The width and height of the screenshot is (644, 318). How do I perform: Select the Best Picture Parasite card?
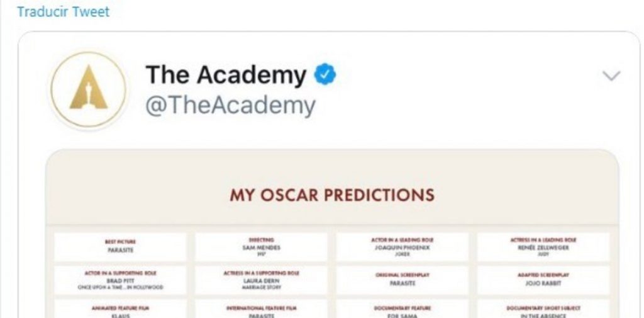tap(120, 246)
